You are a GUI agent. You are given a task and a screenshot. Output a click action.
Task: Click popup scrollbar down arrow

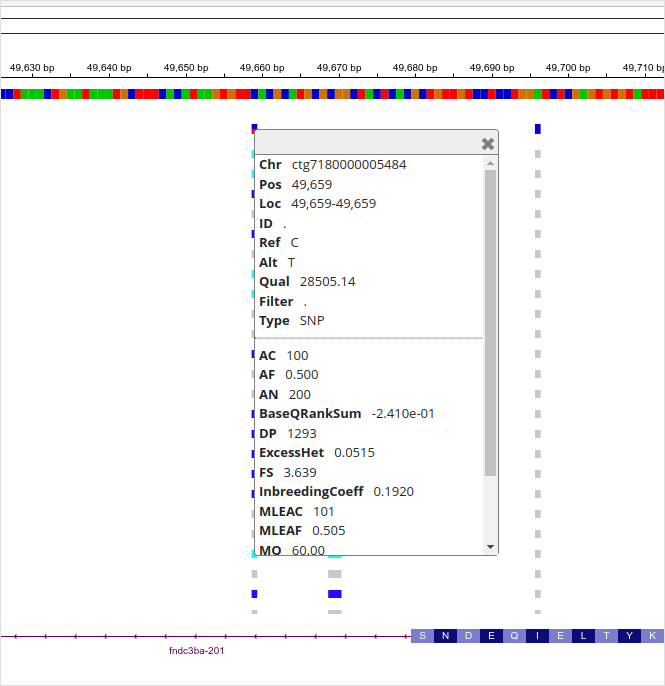click(490, 547)
